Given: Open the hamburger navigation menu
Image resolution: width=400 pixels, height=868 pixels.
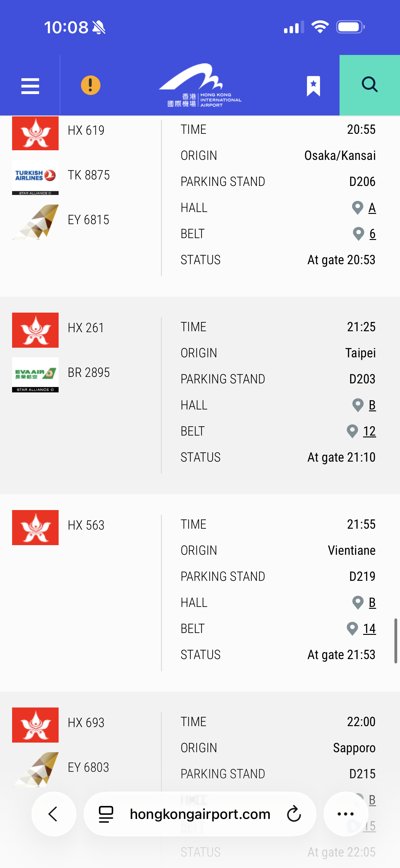Looking at the screenshot, I should pos(30,86).
